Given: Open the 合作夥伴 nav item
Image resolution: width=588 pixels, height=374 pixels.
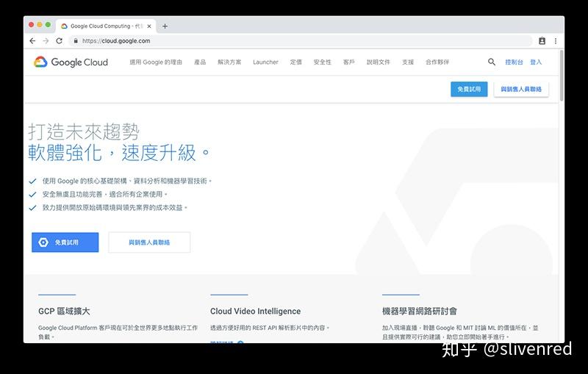Looking at the screenshot, I should [x=437, y=62].
